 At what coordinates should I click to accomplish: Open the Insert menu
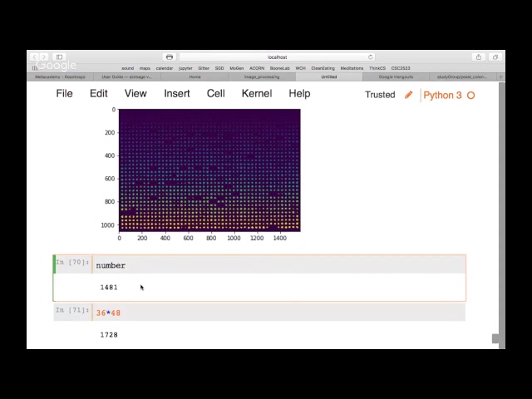177,94
